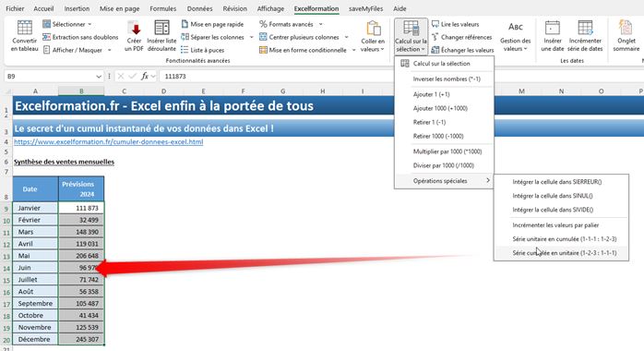Choose Diviser par 1000 (/1000)
Viewport: 644px width, 351px height.
444,165
